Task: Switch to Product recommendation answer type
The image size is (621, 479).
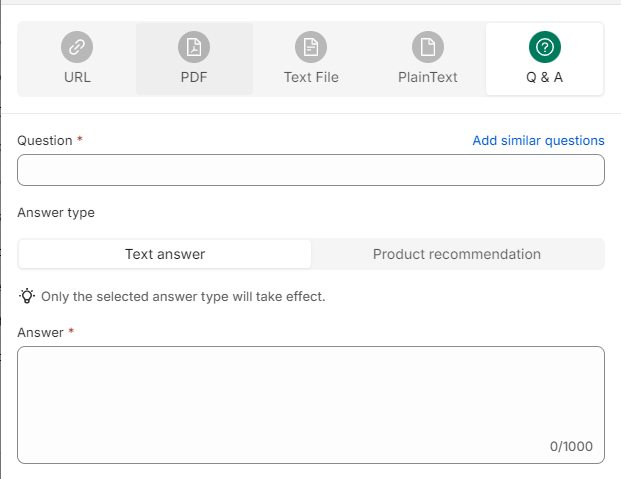Action: click(x=457, y=254)
